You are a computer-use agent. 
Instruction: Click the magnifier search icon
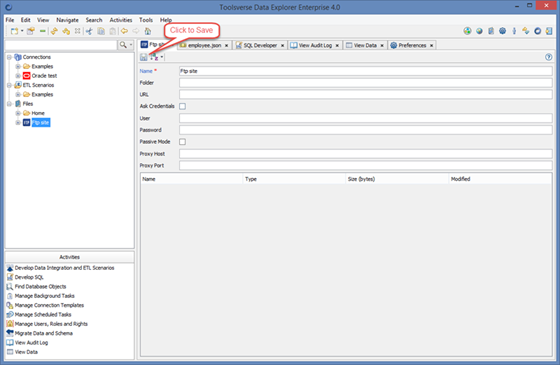pyautogui.click(x=123, y=45)
